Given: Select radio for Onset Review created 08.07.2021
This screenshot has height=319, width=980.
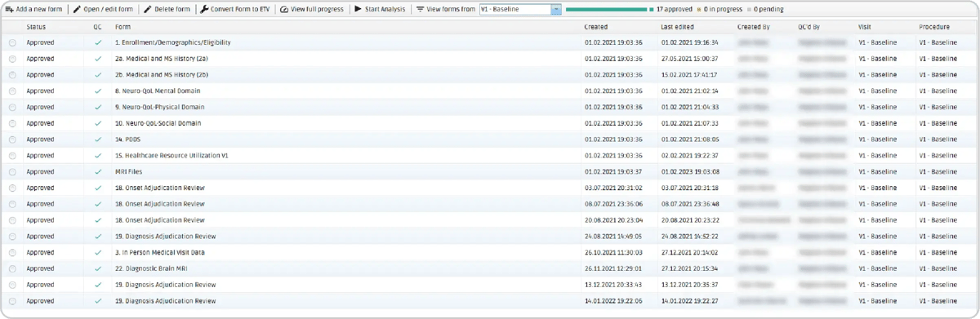Looking at the screenshot, I should [12, 204].
